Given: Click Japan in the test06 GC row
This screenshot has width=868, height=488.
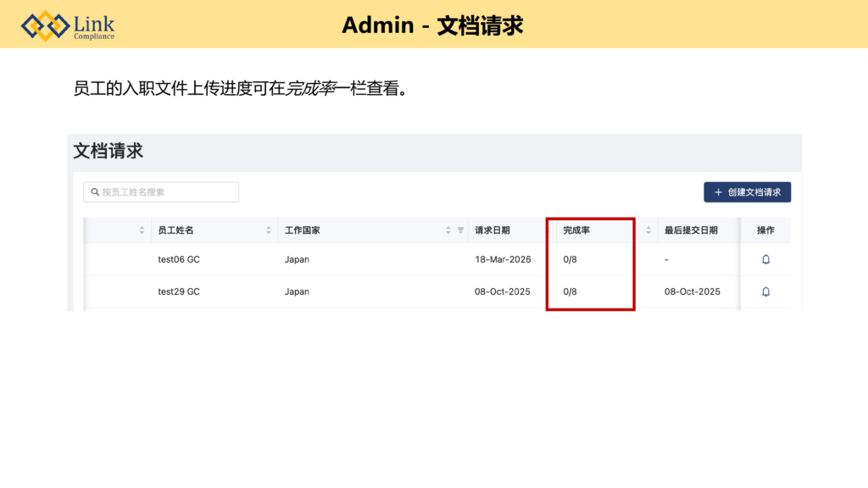Looking at the screenshot, I should (x=297, y=259).
